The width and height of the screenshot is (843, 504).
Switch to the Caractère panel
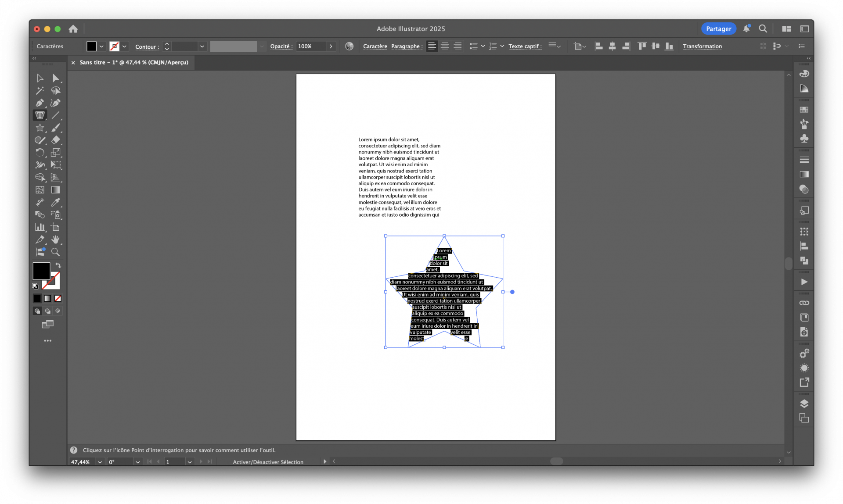coord(375,46)
